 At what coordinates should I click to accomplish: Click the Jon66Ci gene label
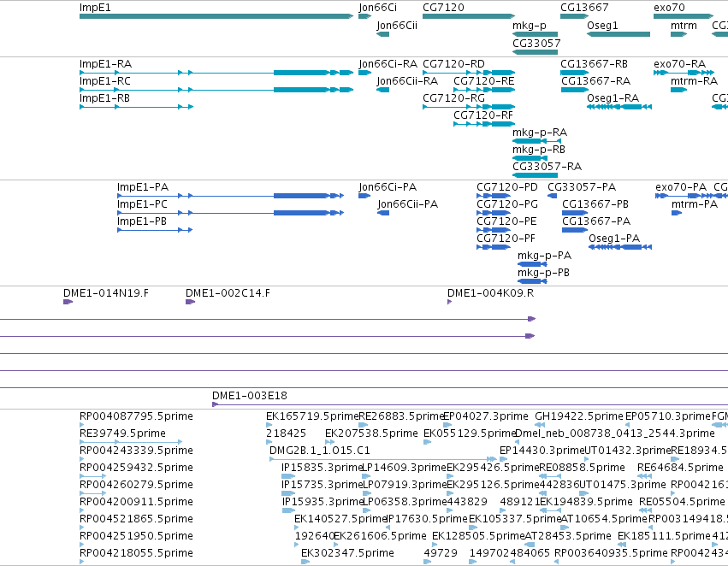tap(377, 8)
